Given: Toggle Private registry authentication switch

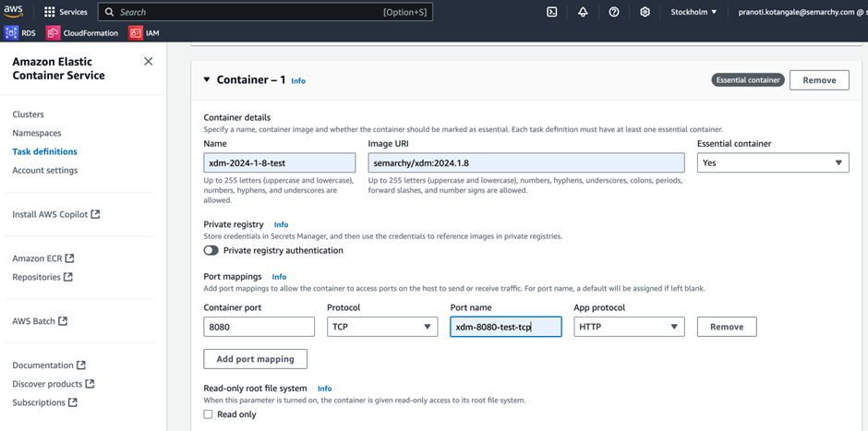Looking at the screenshot, I should [x=211, y=251].
